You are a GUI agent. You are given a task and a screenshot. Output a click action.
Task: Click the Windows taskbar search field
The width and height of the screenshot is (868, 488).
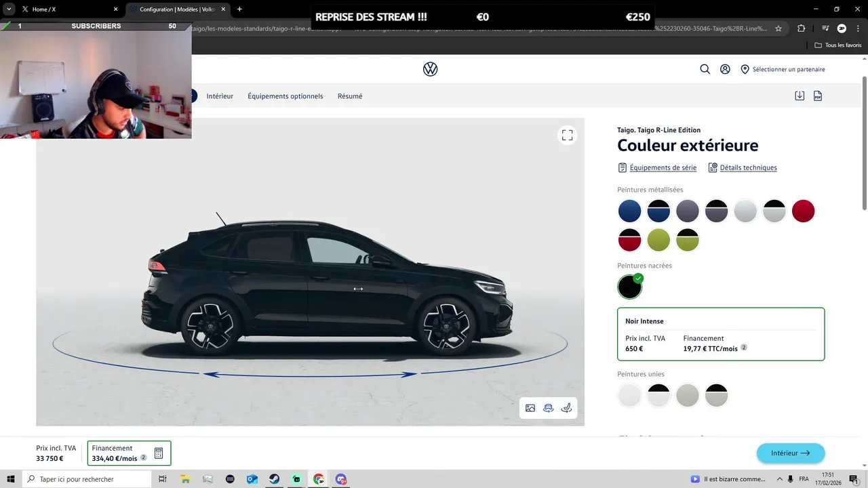[87, 479]
